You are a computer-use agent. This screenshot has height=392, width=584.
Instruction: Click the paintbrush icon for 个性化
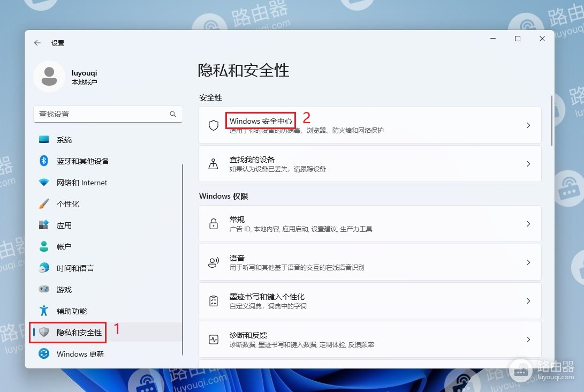tap(44, 203)
